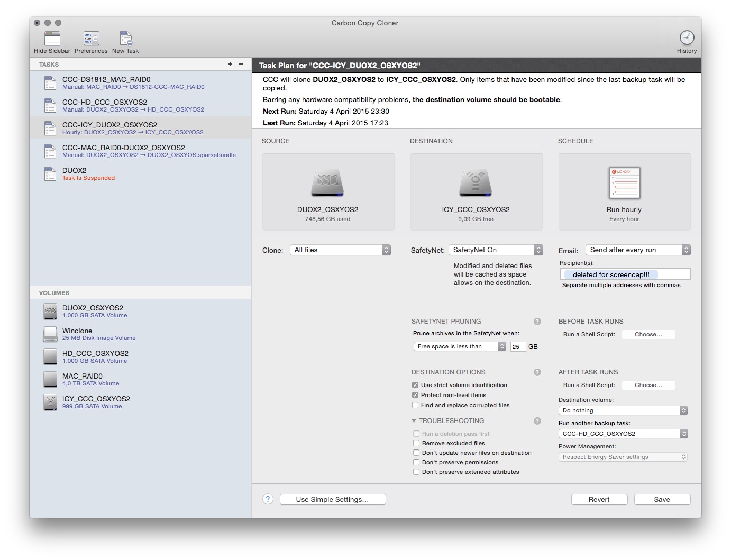Open help for Destination Options

(537, 372)
